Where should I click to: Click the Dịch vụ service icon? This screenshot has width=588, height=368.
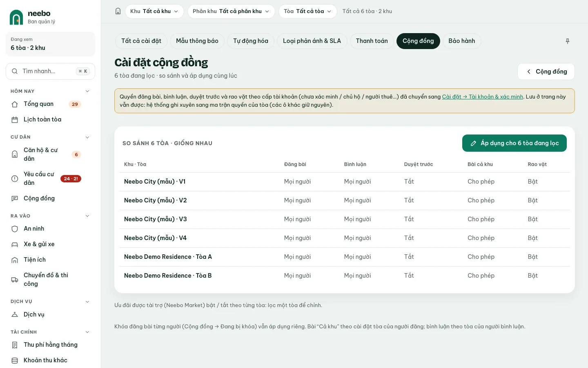(15, 315)
